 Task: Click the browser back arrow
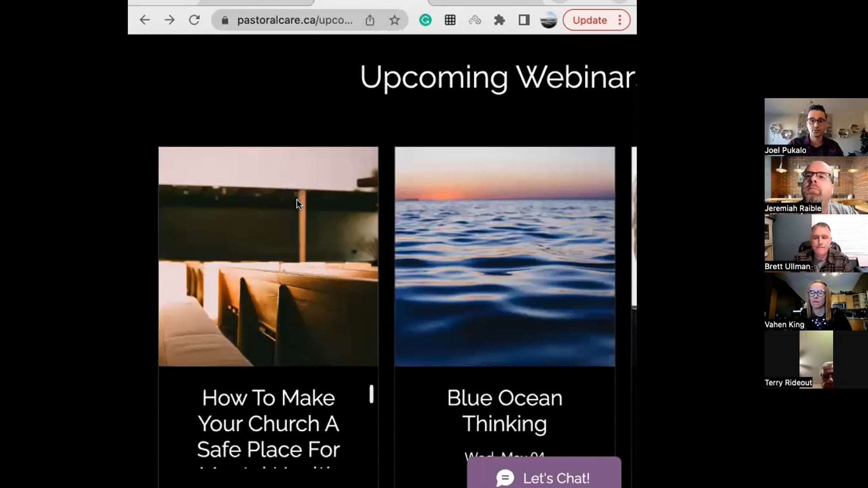pos(145,20)
